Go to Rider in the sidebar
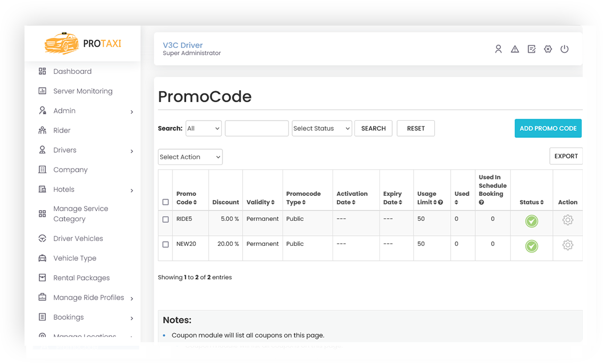The width and height of the screenshot is (604, 364). point(62,130)
